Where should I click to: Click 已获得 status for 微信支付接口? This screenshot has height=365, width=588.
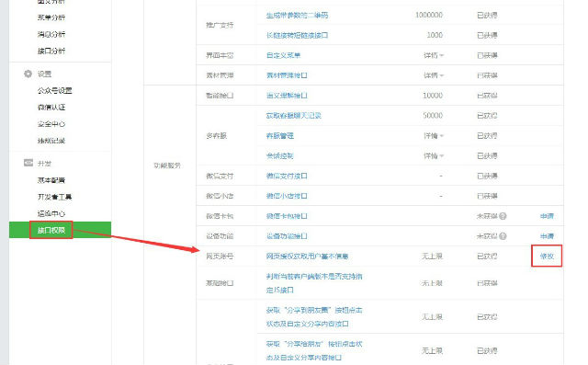tap(487, 176)
